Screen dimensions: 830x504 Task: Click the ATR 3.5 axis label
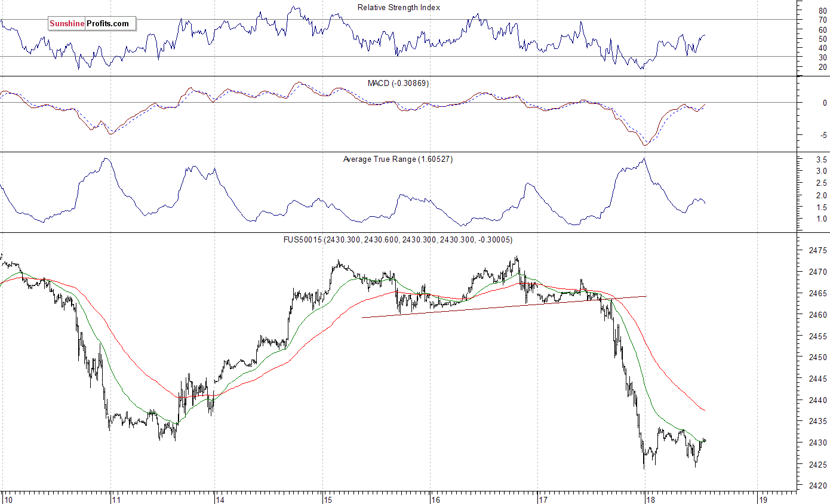point(821,159)
